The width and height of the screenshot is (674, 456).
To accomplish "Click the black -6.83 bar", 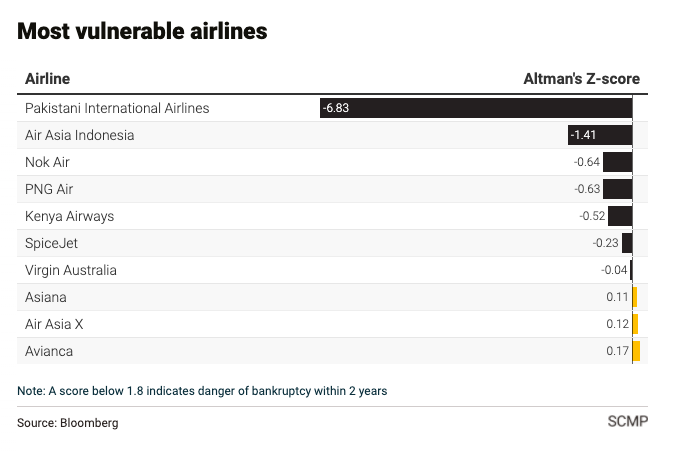I will pyautogui.click(x=476, y=108).
